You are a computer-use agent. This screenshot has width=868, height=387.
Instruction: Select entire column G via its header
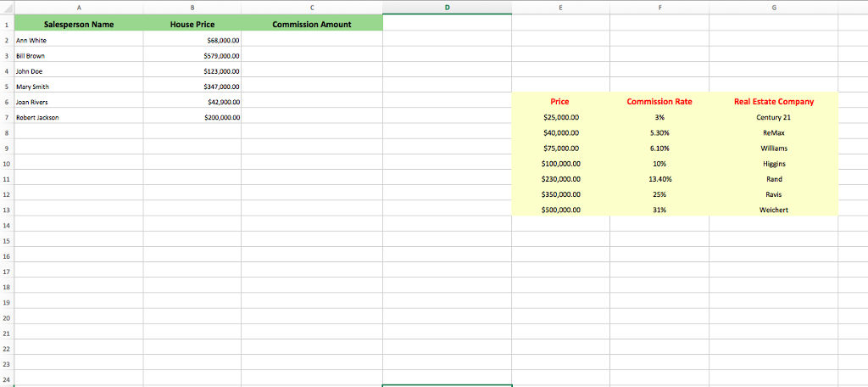(773, 7)
